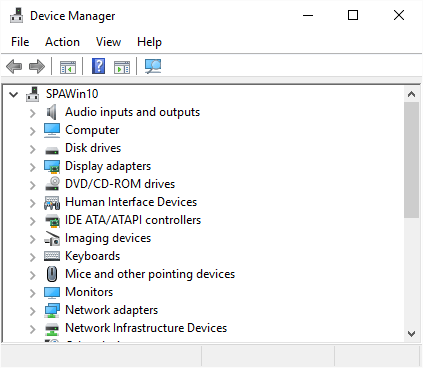Click the vertical scrollbar thumb
423x368 pixels.
pyautogui.click(x=411, y=160)
